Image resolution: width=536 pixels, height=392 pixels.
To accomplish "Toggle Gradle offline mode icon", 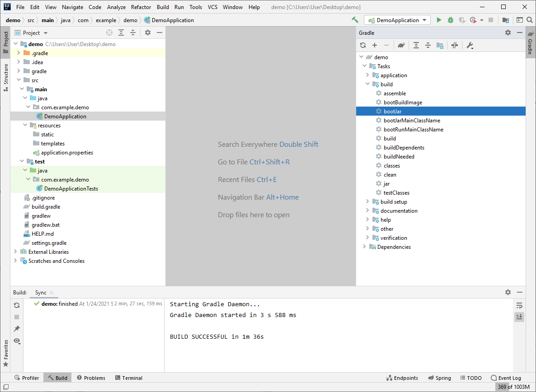I will pos(455,46).
